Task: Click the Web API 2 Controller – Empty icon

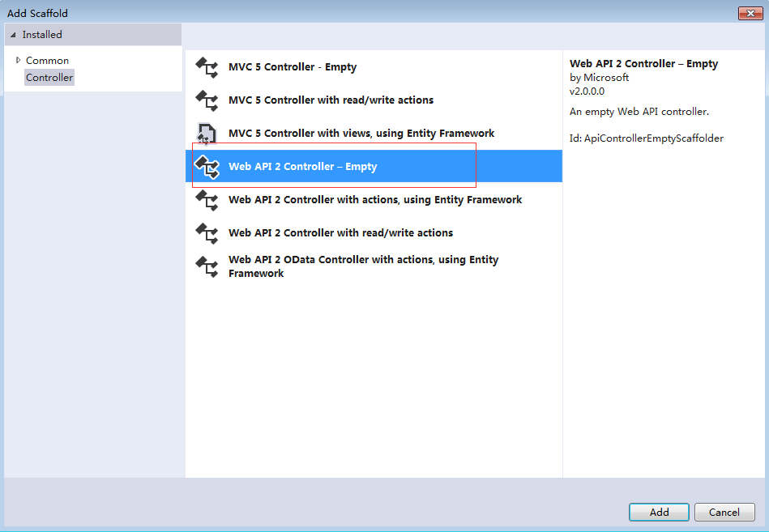Action: 207,167
